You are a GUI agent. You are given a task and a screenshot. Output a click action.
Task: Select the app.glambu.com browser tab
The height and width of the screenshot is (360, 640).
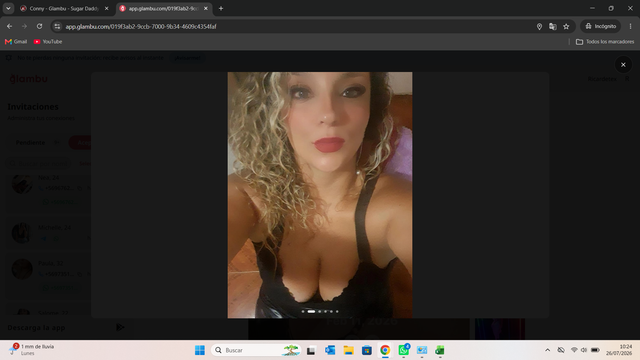click(163, 8)
